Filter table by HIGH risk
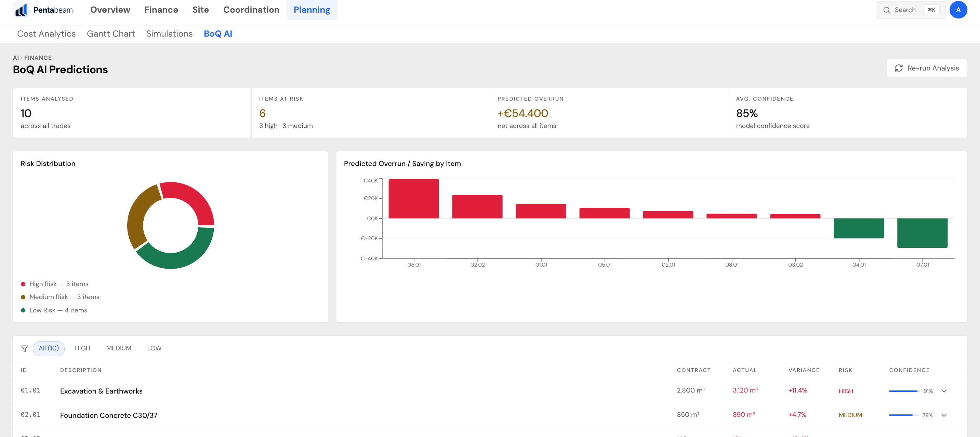Image resolution: width=980 pixels, height=437 pixels. [82, 348]
